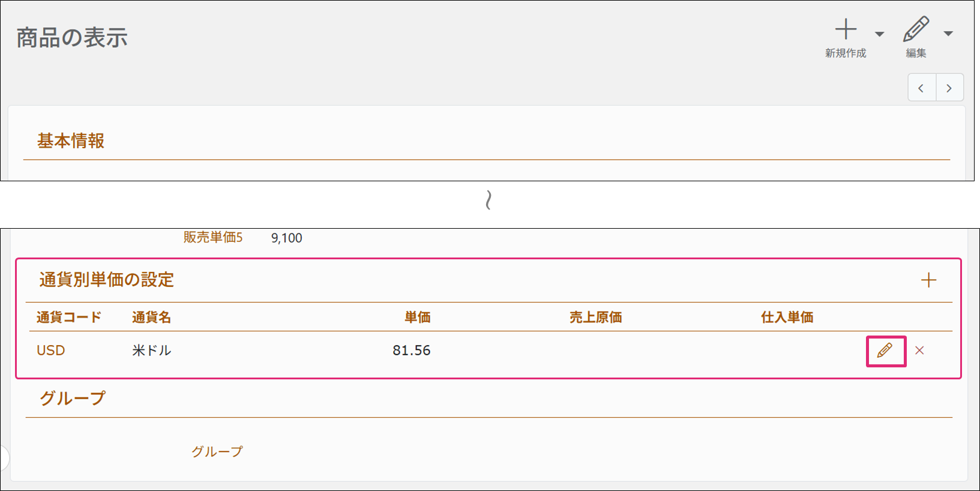Add a new currency price with the plus icon
This screenshot has height=491, width=980.
[x=928, y=280]
